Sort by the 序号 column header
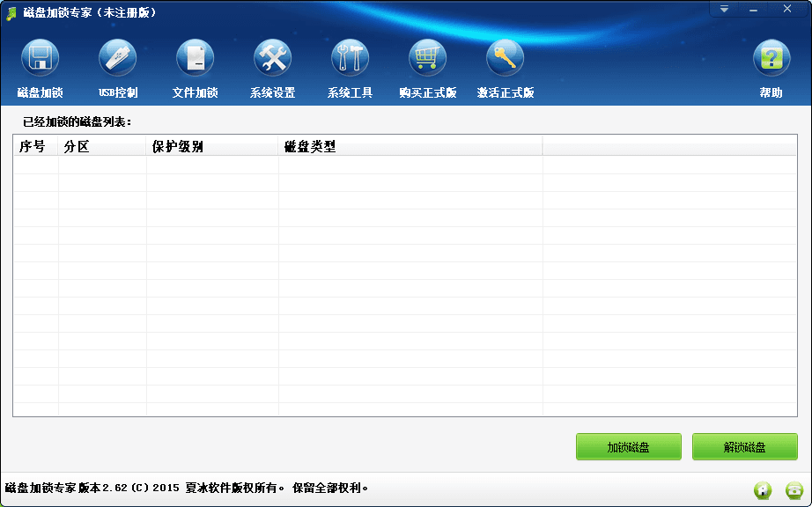 click(36, 146)
